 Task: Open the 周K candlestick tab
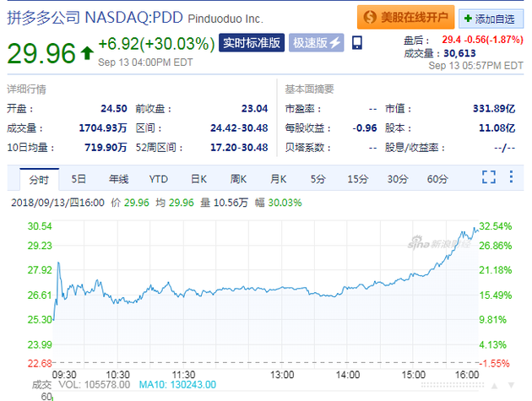click(238, 179)
